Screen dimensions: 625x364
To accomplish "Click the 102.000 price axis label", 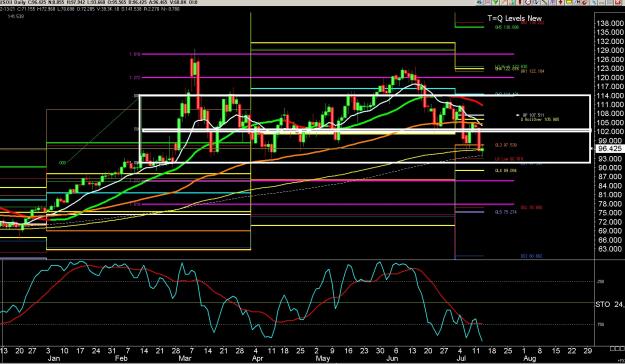I will 610,132.
